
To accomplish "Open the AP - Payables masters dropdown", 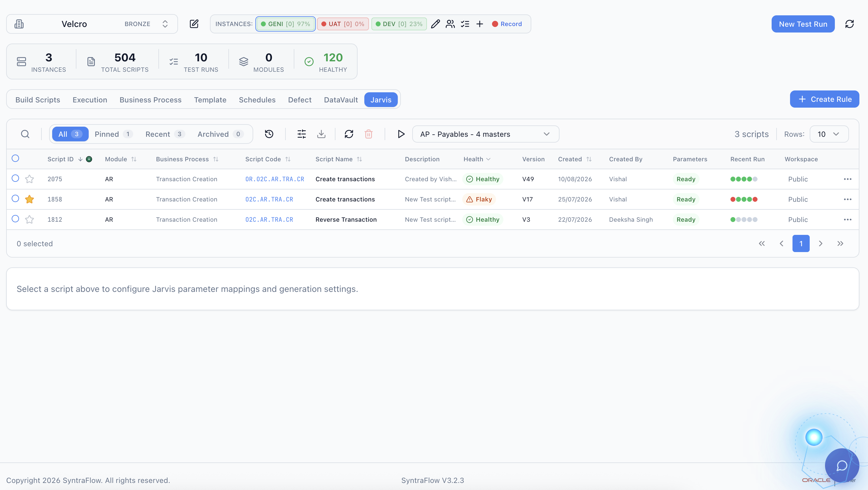I will [486, 134].
